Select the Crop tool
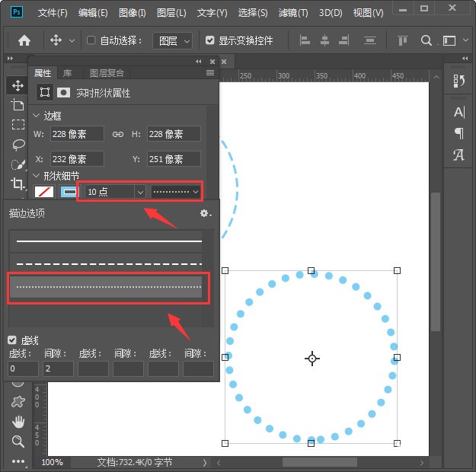Viewport: 476px width, 472px height. point(18,183)
